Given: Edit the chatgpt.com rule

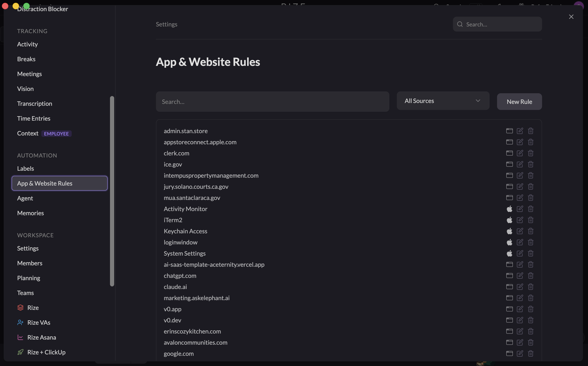Looking at the screenshot, I should (520, 276).
